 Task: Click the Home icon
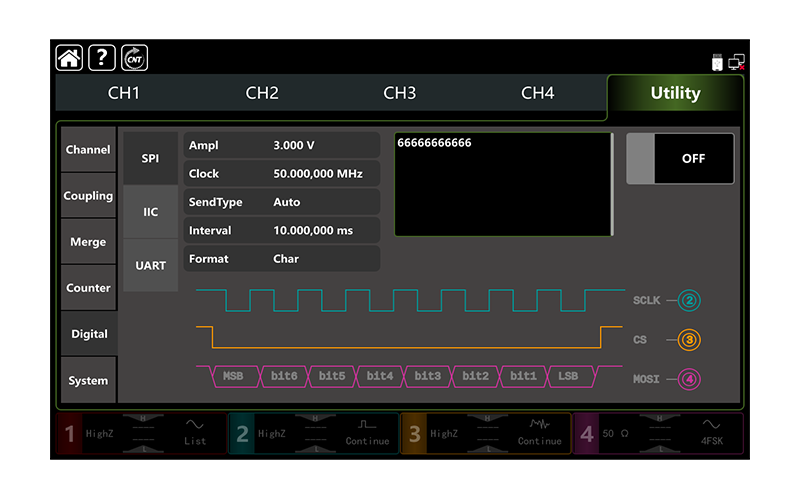click(69, 58)
